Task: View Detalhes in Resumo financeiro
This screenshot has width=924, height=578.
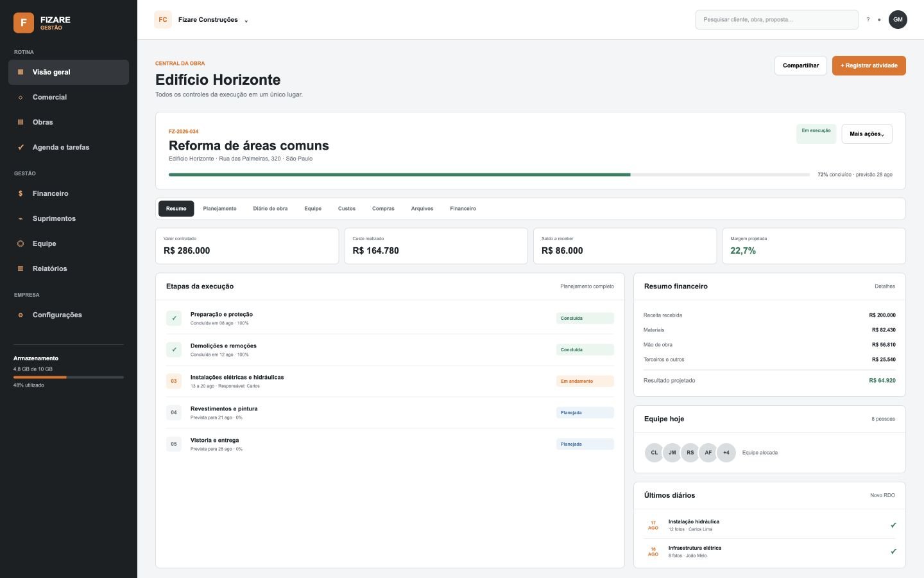Action: pos(885,286)
